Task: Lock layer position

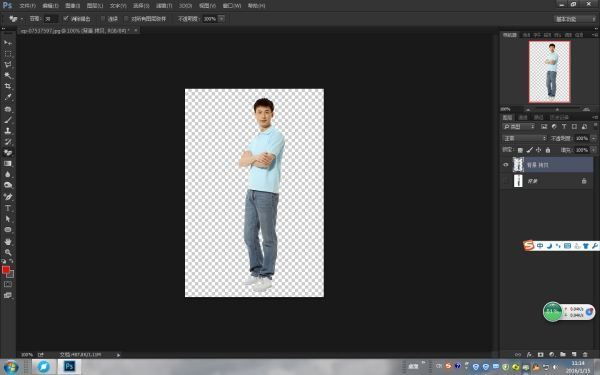Action: [x=538, y=150]
